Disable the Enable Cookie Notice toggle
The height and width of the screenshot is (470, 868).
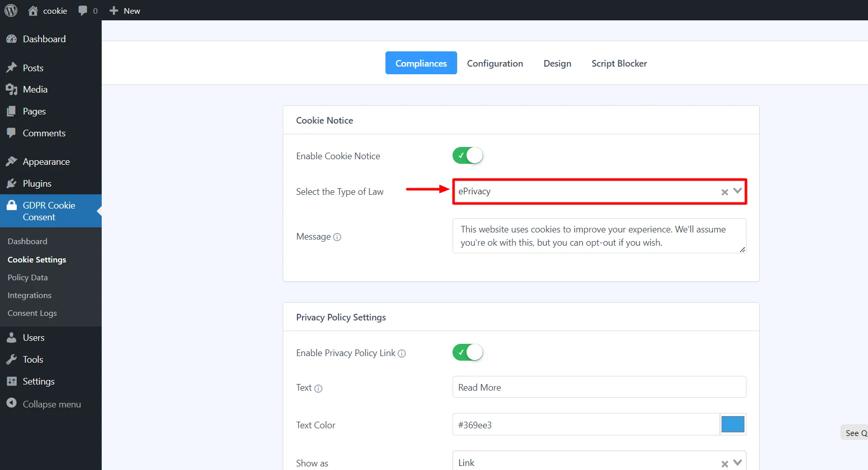[467, 156]
